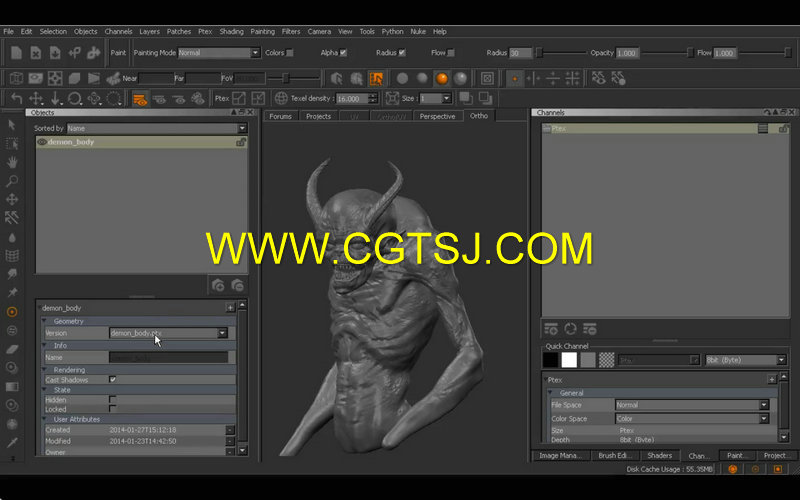Image resolution: width=800 pixels, height=500 pixels.
Task: Open the Python menu
Action: tap(392, 31)
